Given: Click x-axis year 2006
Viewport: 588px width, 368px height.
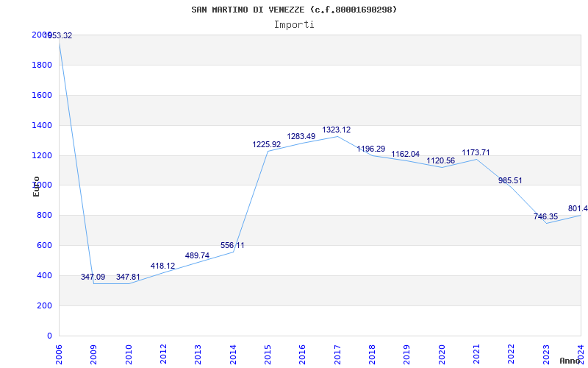Looking at the screenshot, I should [x=59, y=354].
